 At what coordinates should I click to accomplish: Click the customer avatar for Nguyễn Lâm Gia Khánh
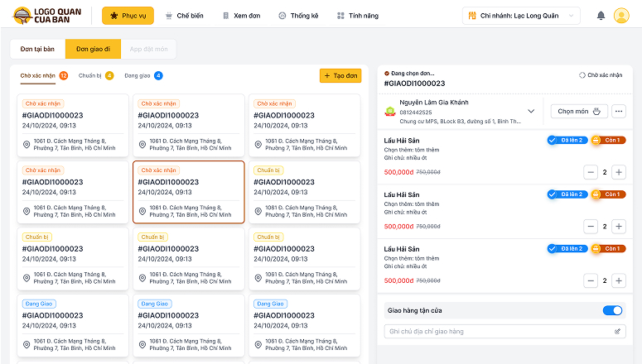(389, 111)
